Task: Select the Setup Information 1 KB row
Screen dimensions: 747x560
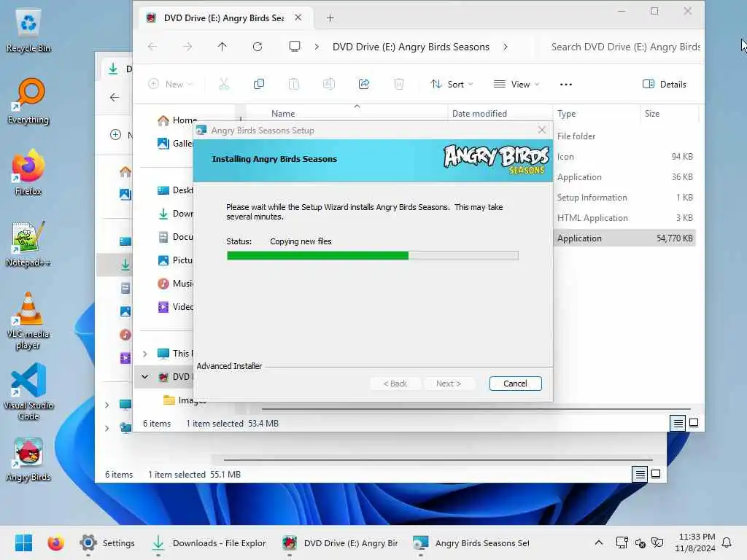Action: [624, 197]
